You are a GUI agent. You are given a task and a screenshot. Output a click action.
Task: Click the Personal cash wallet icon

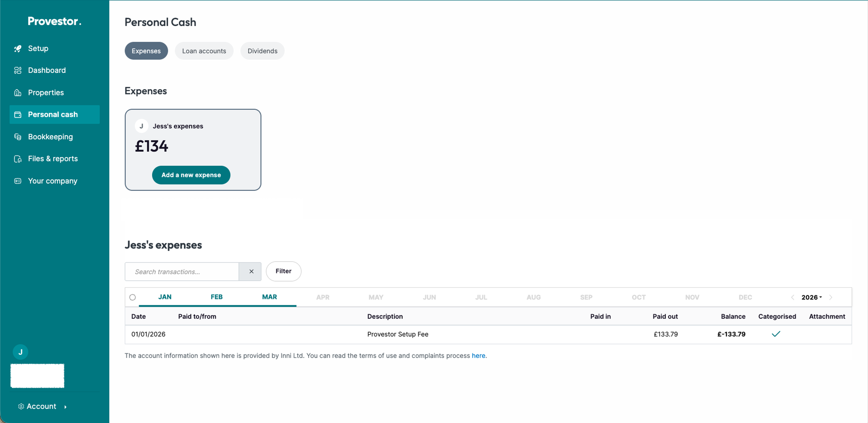(18, 115)
